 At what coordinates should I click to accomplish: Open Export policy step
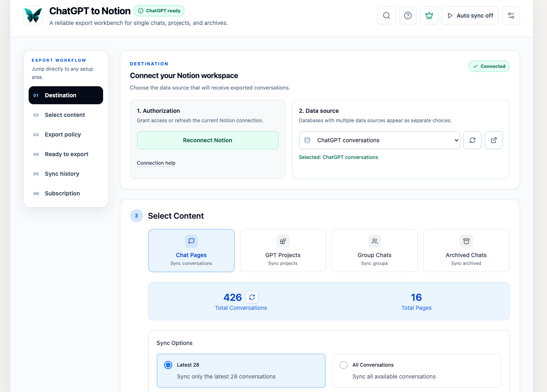pyautogui.click(x=66, y=134)
